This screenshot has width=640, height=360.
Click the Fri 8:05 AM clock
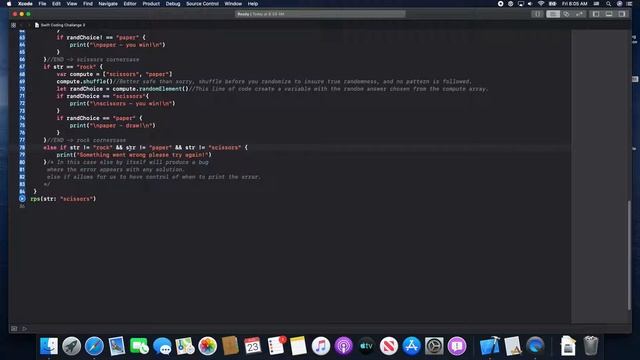tap(574, 4)
